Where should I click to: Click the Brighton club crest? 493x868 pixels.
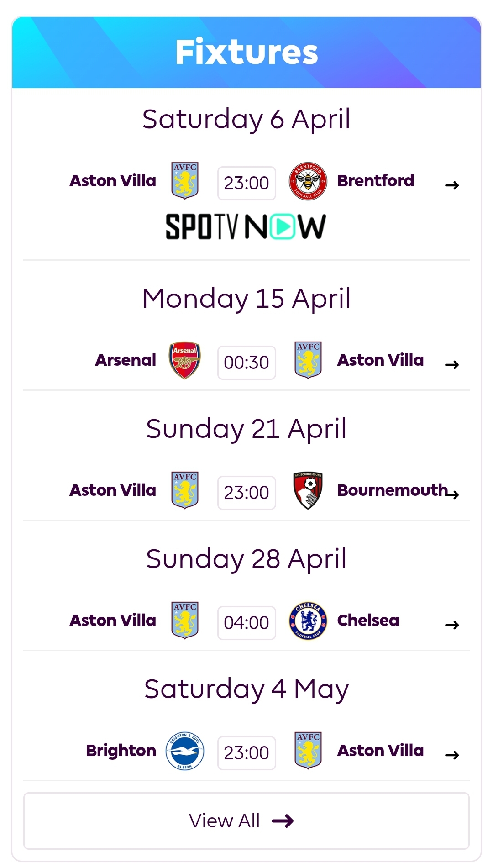(x=184, y=751)
